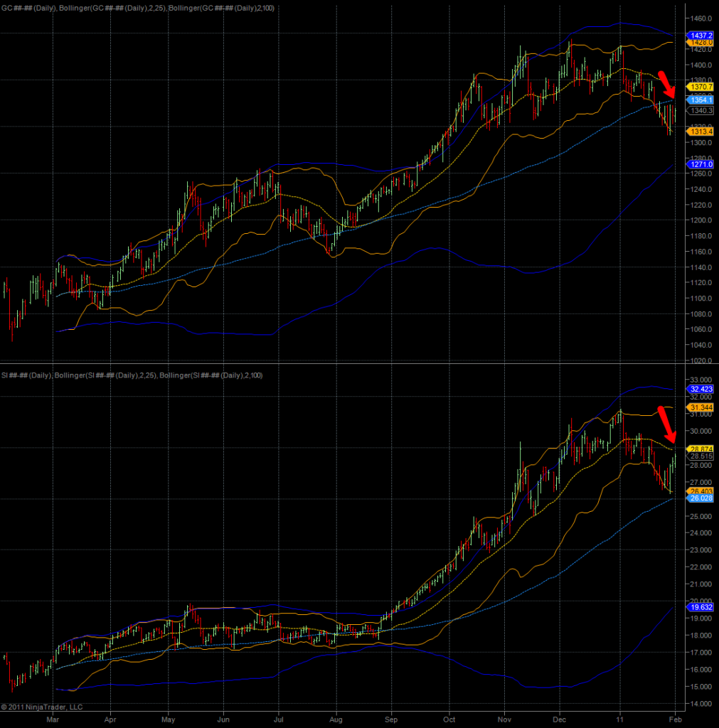The width and height of the screenshot is (719, 728).
Task: Select the blue 1271.0 lower band marker
Action: coord(701,164)
